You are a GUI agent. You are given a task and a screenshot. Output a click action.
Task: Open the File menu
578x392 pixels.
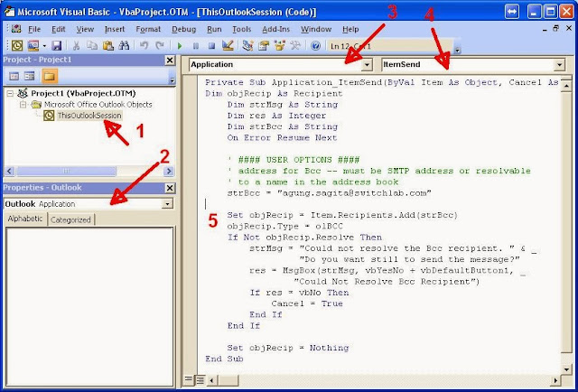click(34, 29)
